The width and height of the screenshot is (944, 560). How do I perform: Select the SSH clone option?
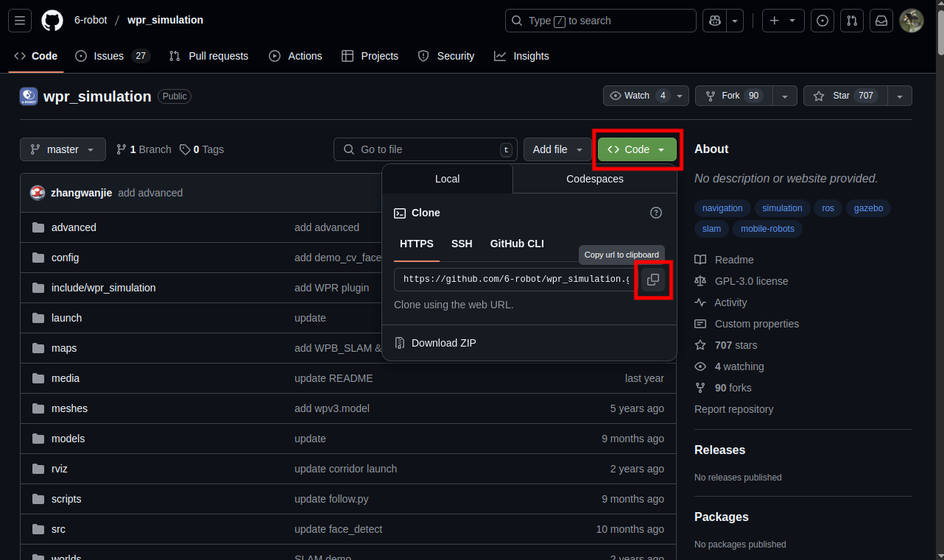462,244
